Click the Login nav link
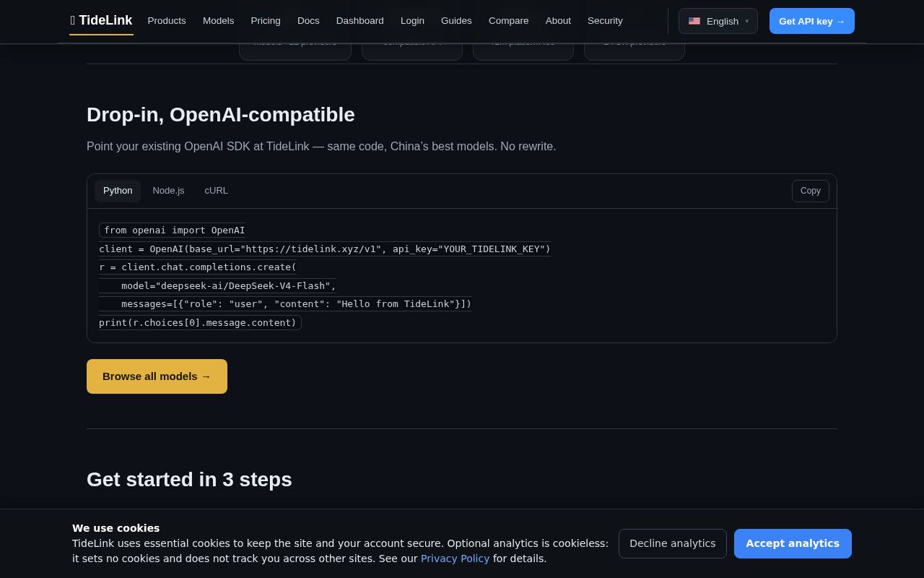 [412, 21]
